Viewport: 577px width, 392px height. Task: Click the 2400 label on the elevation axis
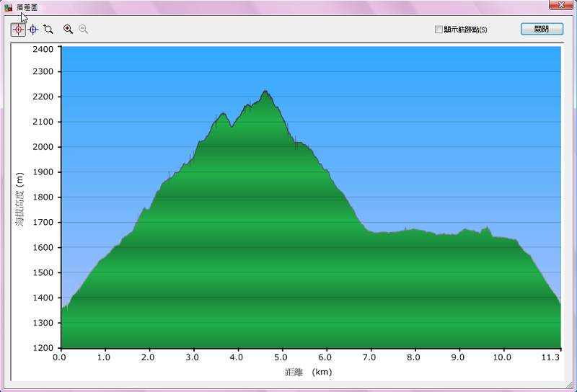pyautogui.click(x=43, y=49)
